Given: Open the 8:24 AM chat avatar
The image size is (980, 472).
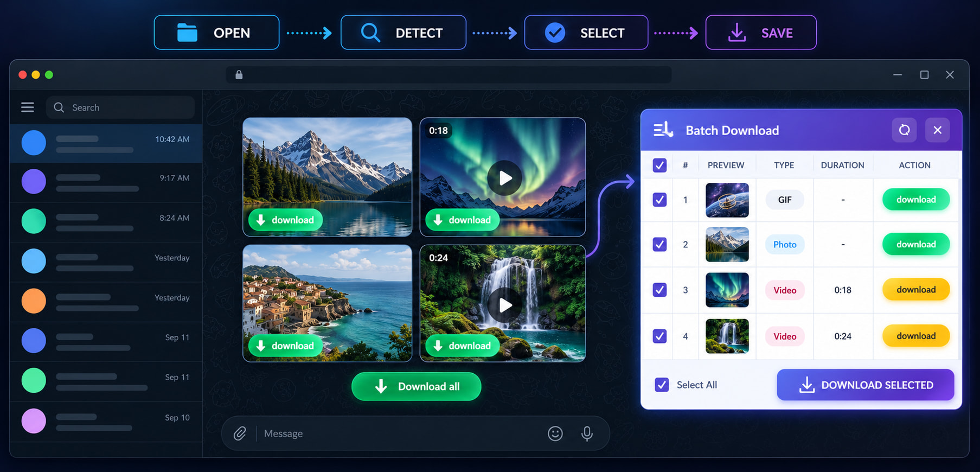Looking at the screenshot, I should click(x=34, y=221).
